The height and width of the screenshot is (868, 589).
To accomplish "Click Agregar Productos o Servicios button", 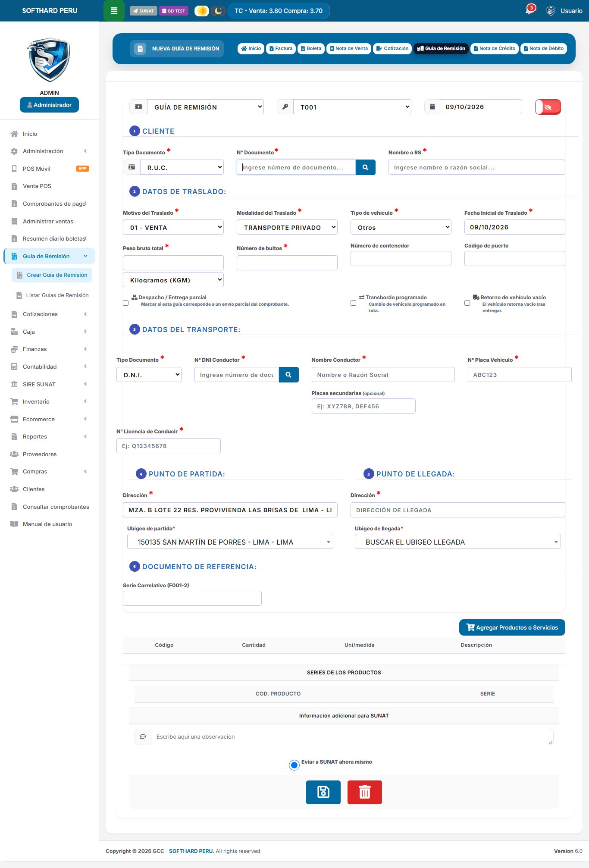I will [x=512, y=628].
